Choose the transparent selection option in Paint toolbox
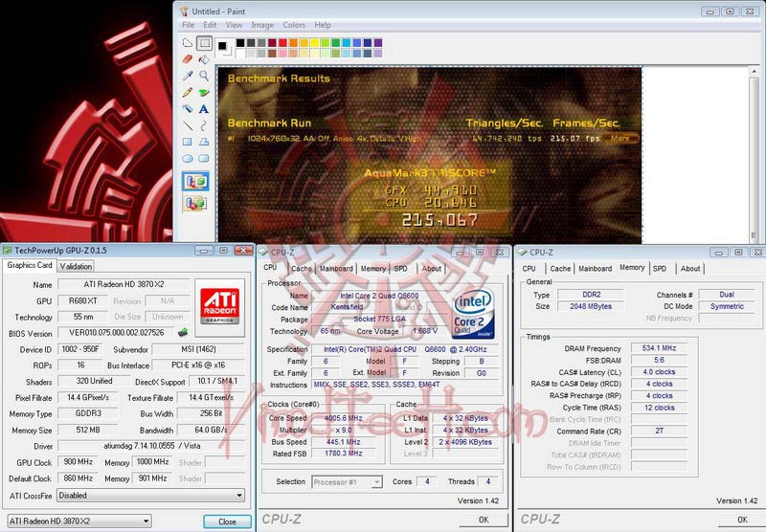Screen dimensions: 766x532 coord(196,203)
